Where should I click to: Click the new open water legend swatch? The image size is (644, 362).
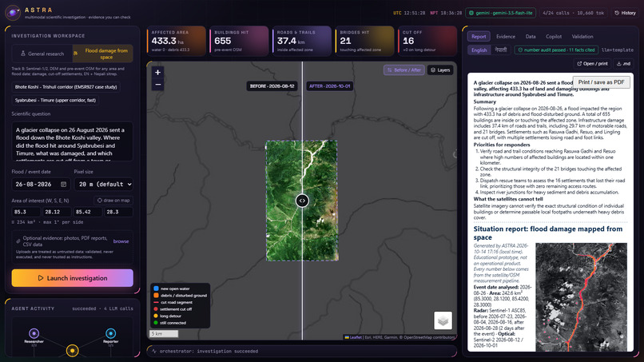156,288
